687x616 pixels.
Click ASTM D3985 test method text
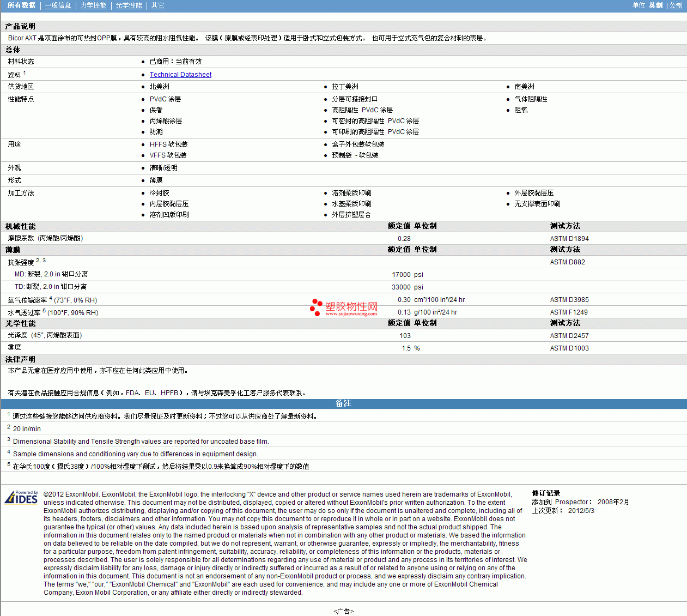coord(569,300)
